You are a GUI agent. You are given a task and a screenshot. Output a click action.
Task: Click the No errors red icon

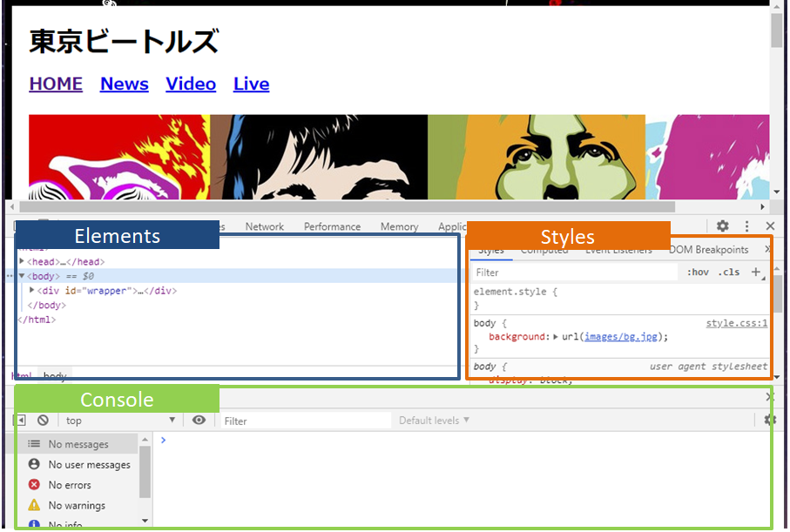click(x=34, y=485)
